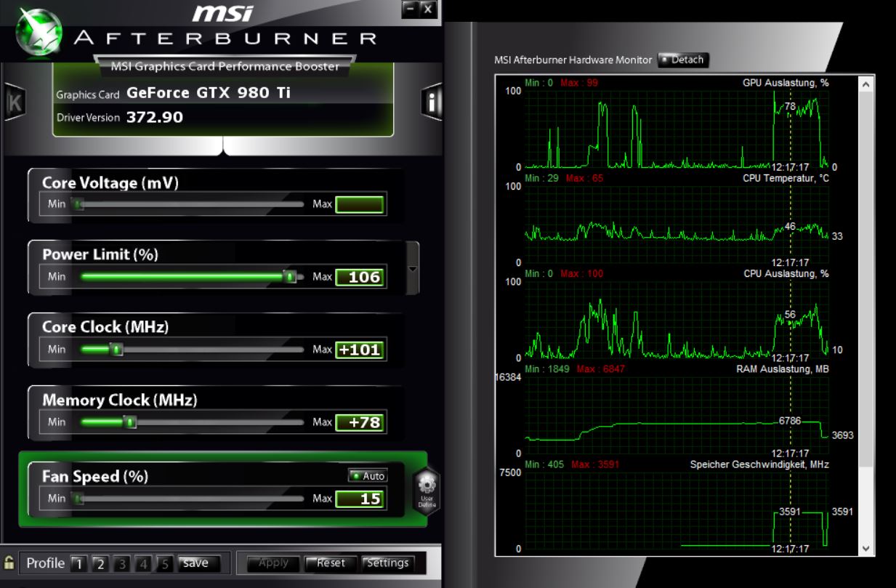
Task: Click the driver version 372.90 text
Action: (155, 117)
